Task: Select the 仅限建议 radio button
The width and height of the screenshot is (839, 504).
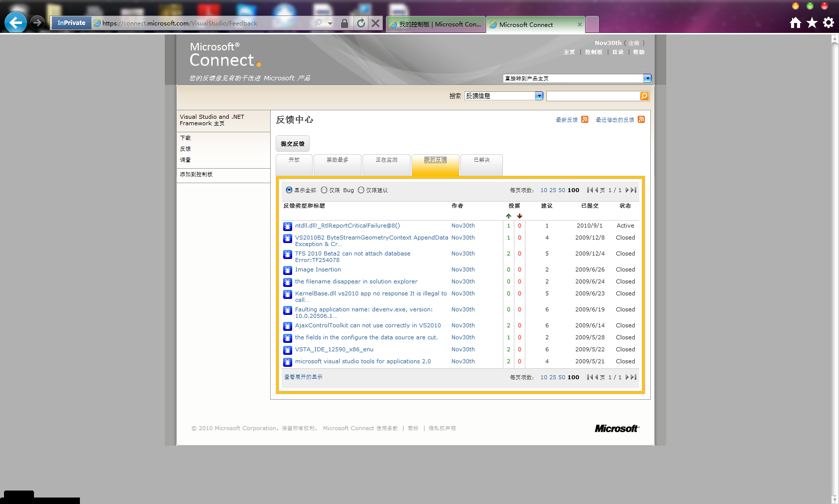Action: [361, 190]
